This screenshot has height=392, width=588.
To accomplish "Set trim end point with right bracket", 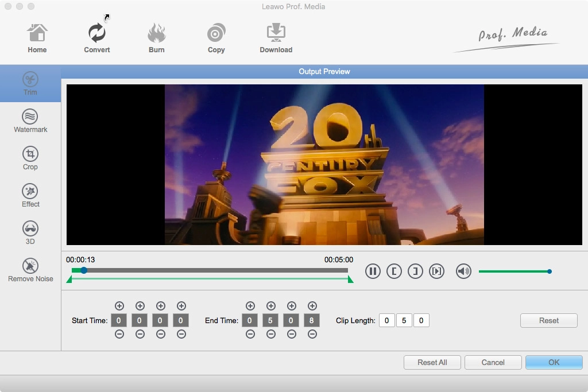I will 415,271.
